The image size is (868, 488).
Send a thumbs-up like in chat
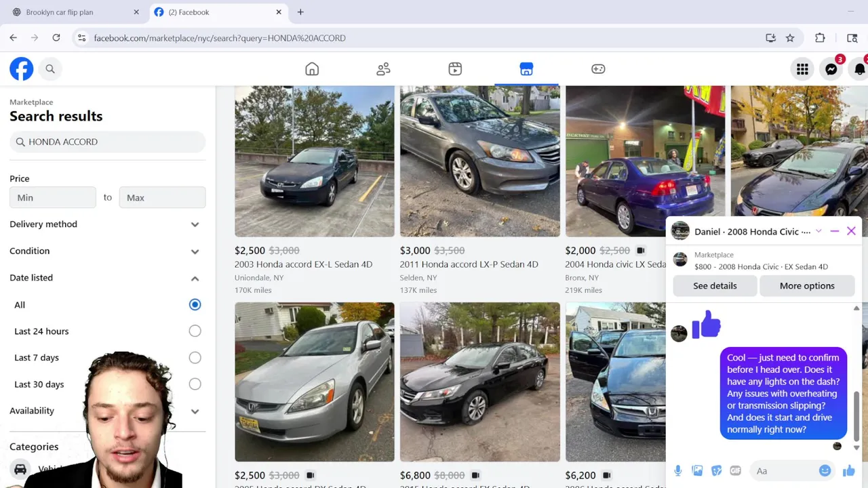[848, 470]
